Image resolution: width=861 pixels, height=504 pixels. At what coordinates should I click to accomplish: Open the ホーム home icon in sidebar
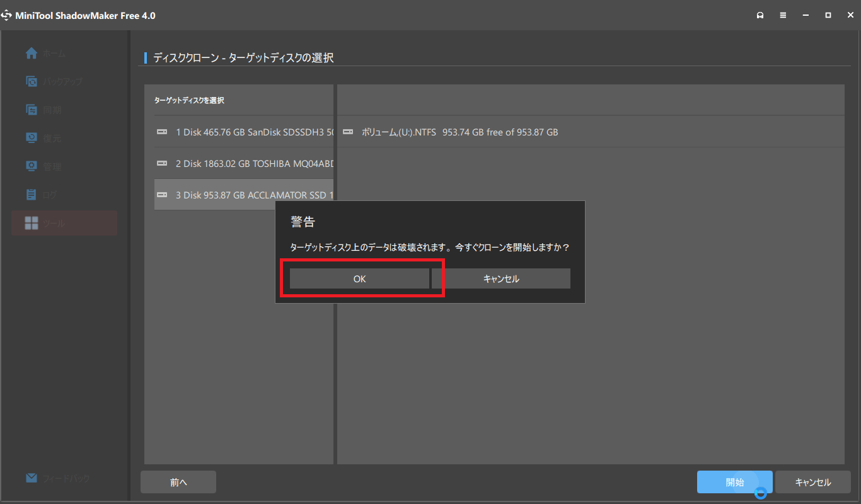[32, 54]
